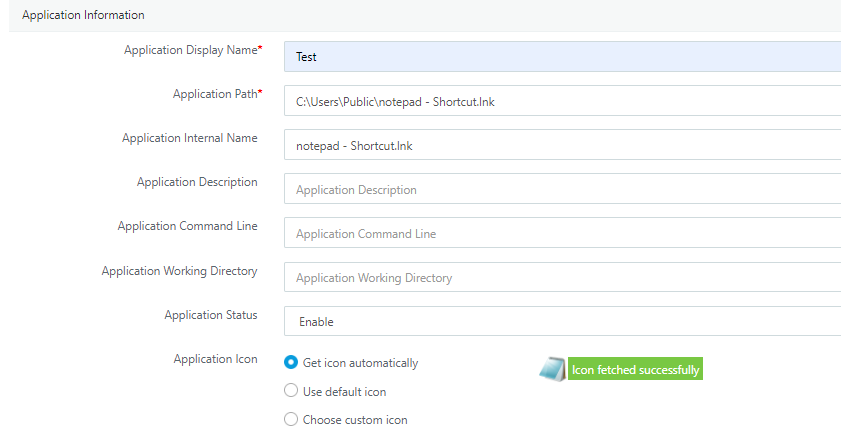
Task: Click the Application Status label
Action: [x=211, y=315]
